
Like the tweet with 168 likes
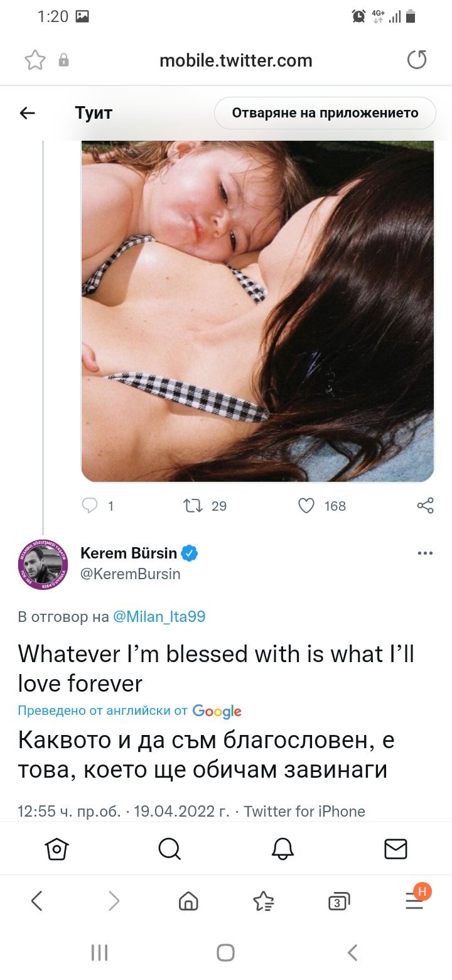pyautogui.click(x=306, y=506)
